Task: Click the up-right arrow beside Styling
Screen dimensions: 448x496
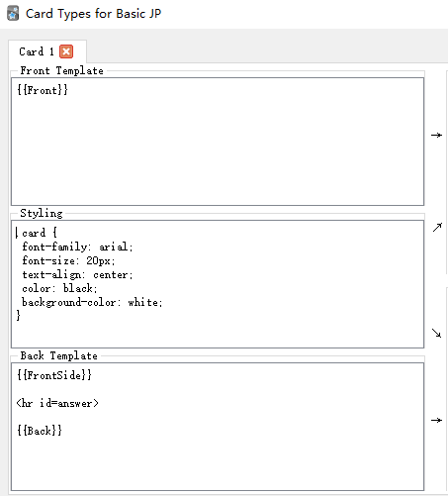Action: pos(437,227)
